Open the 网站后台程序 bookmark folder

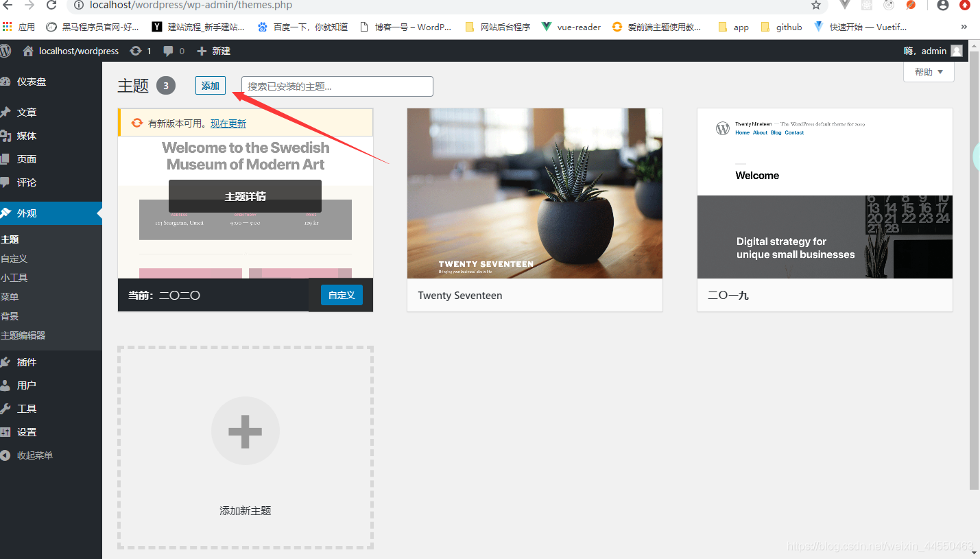point(498,27)
